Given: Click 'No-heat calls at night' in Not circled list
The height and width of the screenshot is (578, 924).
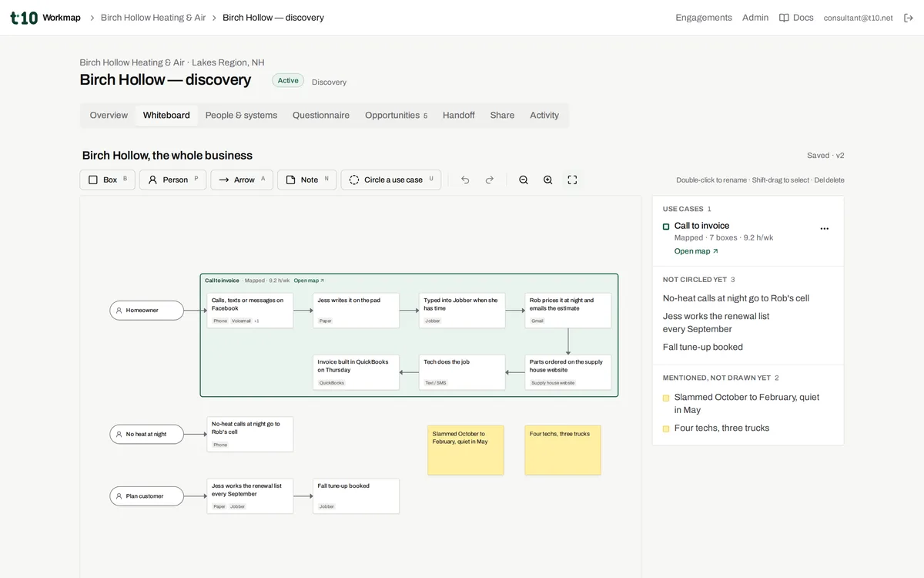Looking at the screenshot, I should [x=736, y=298].
